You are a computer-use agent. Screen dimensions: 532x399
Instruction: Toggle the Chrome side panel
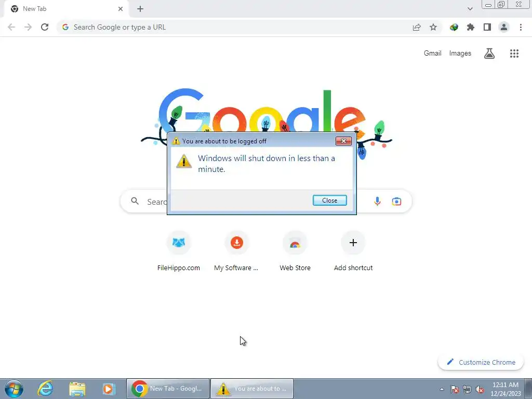(487, 27)
